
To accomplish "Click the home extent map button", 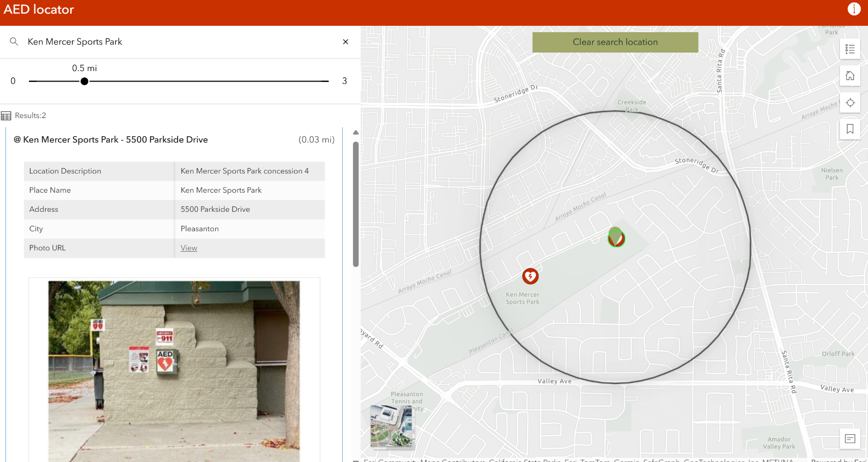I will coord(849,76).
